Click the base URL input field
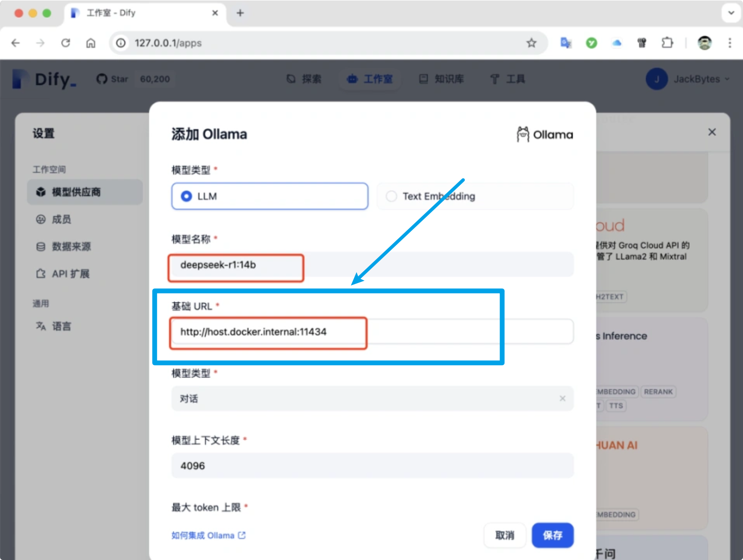The width and height of the screenshot is (743, 560). pyautogui.click(x=372, y=332)
